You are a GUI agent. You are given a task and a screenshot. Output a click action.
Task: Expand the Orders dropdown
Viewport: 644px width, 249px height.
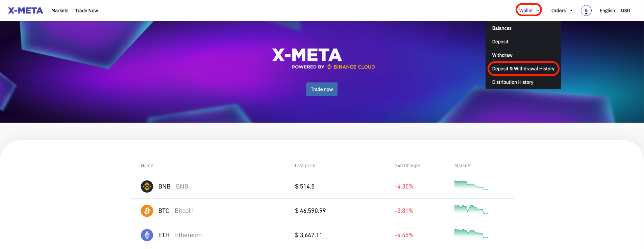(x=562, y=10)
